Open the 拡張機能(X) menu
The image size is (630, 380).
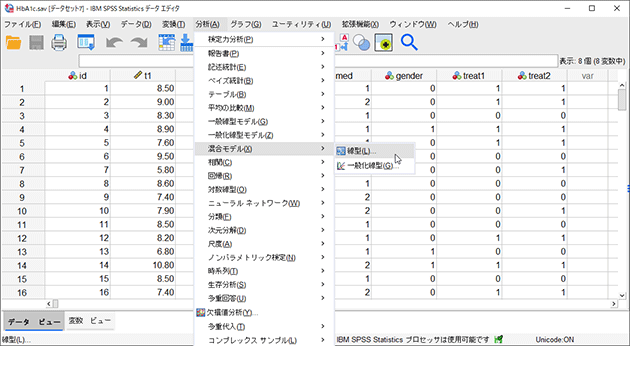click(x=360, y=25)
